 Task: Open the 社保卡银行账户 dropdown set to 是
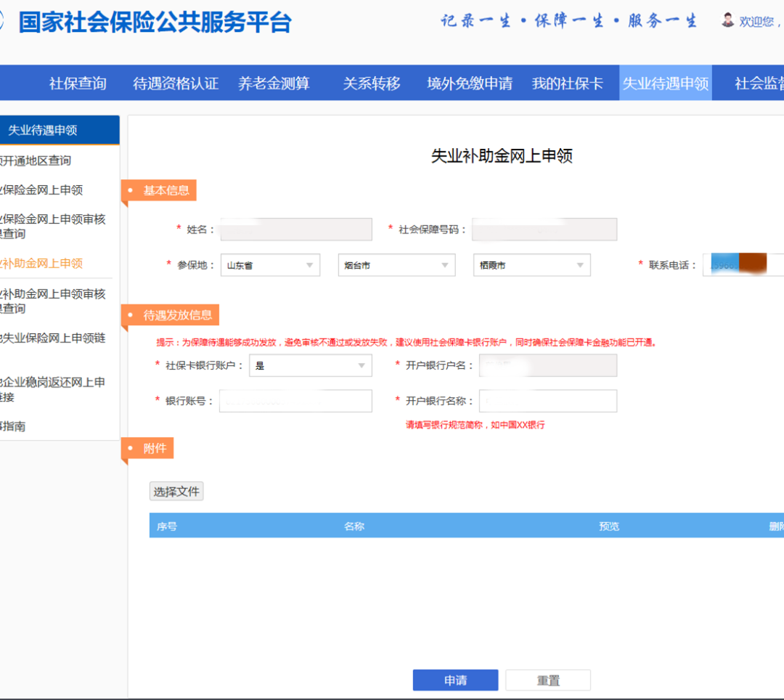pyautogui.click(x=310, y=365)
